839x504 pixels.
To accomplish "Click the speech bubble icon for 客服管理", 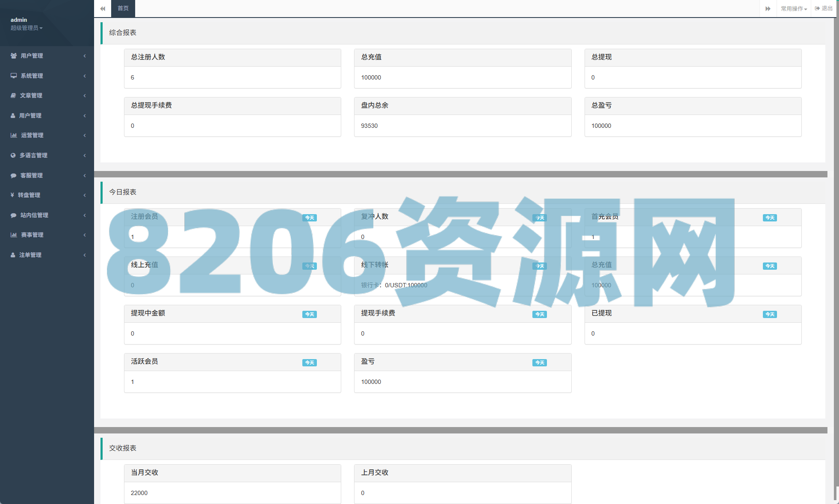I will point(13,175).
